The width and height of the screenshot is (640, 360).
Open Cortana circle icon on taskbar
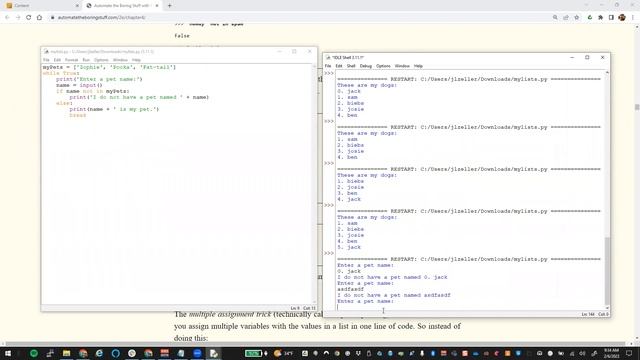click(116, 353)
